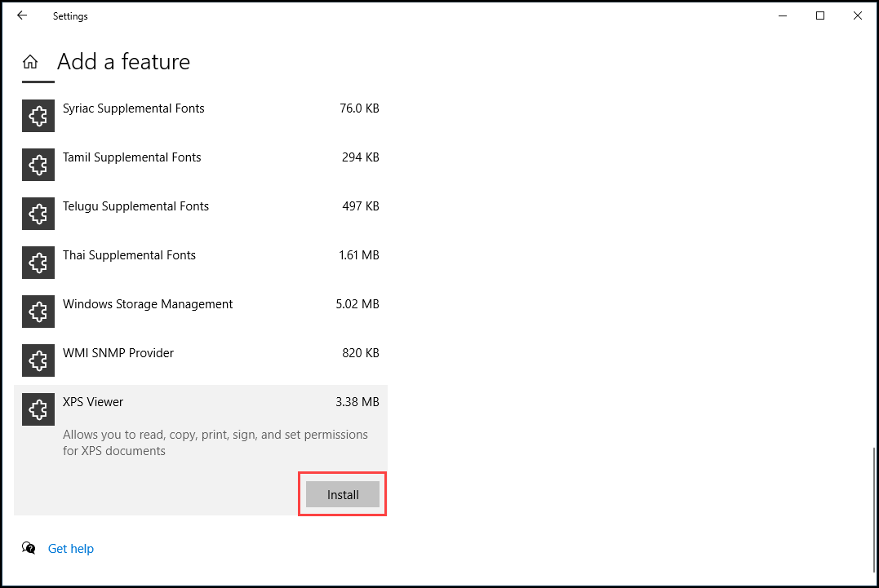Click the Thai Supplemental Fonts puzzle icon
Viewport: 879px width, 588px height.
click(38, 263)
